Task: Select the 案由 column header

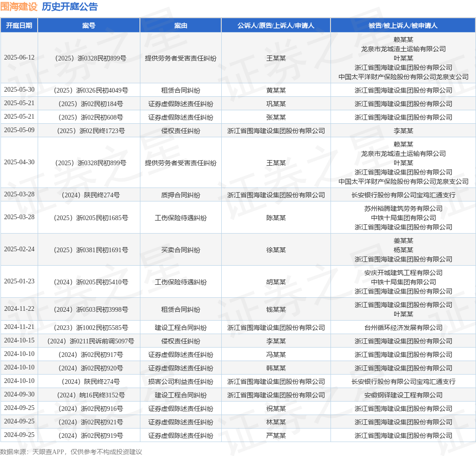Action: click(181, 26)
